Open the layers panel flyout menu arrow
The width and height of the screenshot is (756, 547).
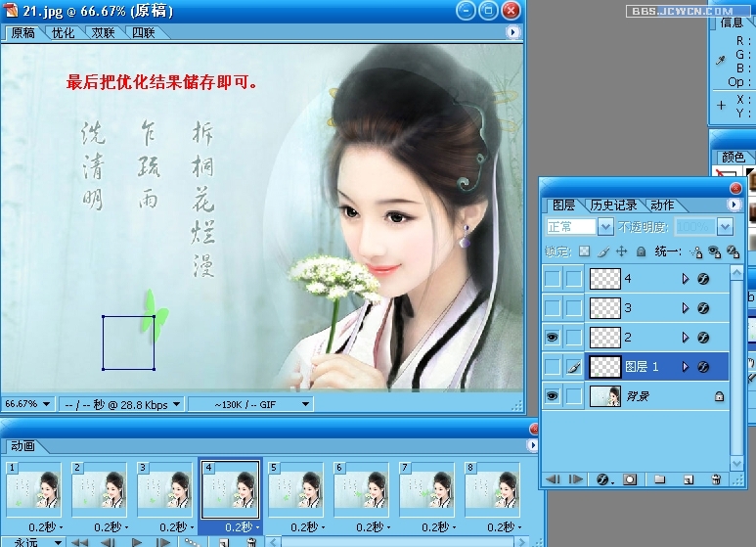click(x=734, y=205)
